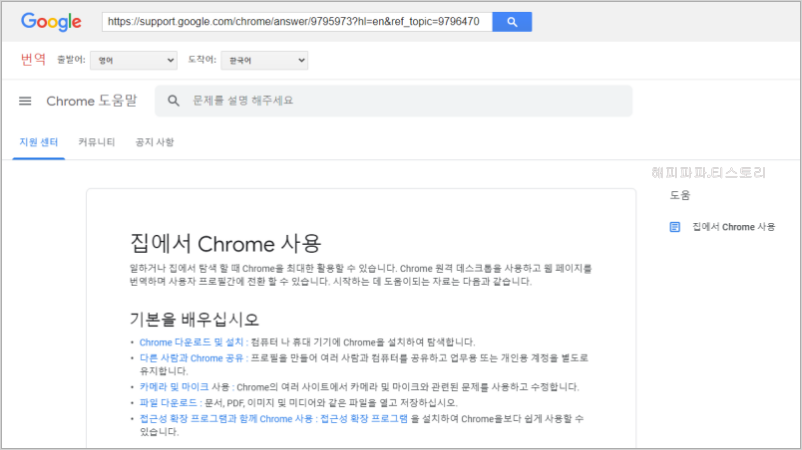Screen dimensions: 802x450
Task: Open the 다른 사람과 Chrome 공유 link
Action: pos(191,358)
